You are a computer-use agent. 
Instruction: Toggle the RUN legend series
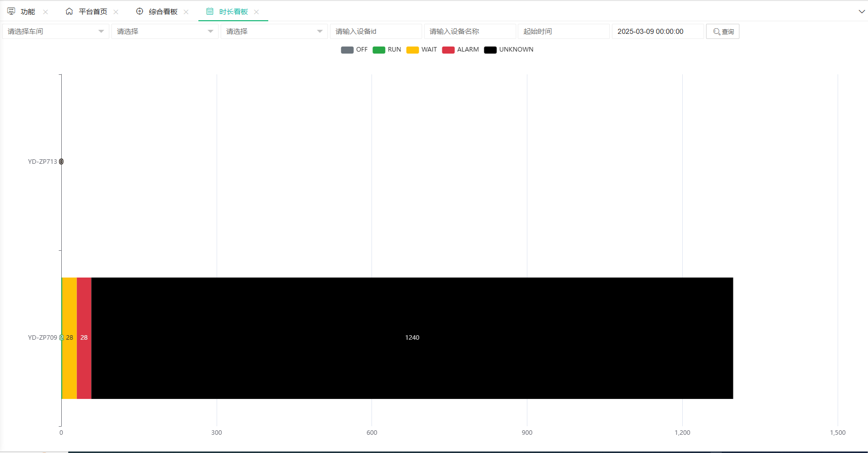[387, 50]
